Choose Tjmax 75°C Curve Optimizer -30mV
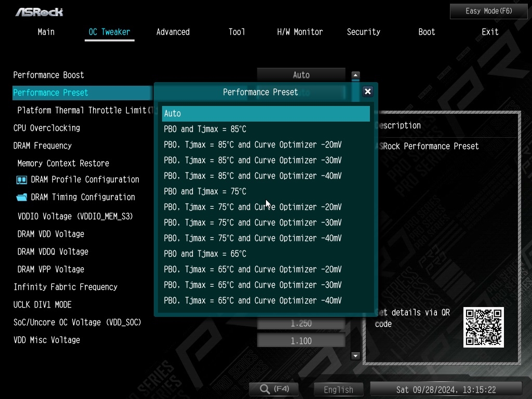The width and height of the screenshot is (532, 399). click(x=265, y=223)
